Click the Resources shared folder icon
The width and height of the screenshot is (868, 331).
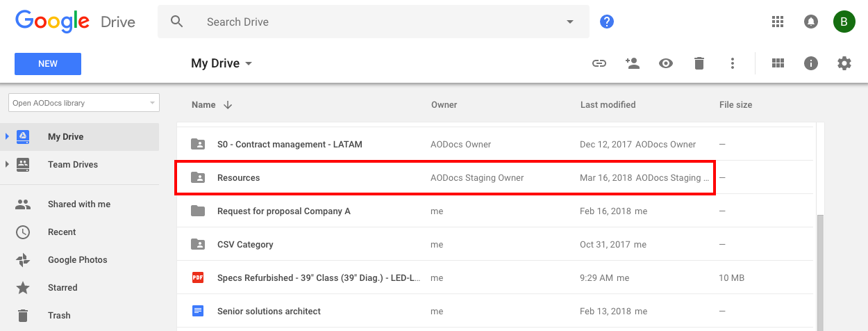click(198, 178)
